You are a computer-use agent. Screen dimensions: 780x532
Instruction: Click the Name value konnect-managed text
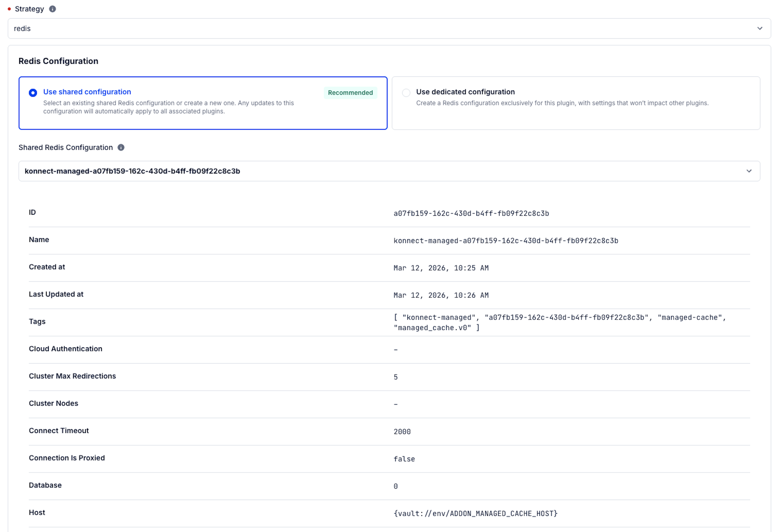(x=505, y=241)
